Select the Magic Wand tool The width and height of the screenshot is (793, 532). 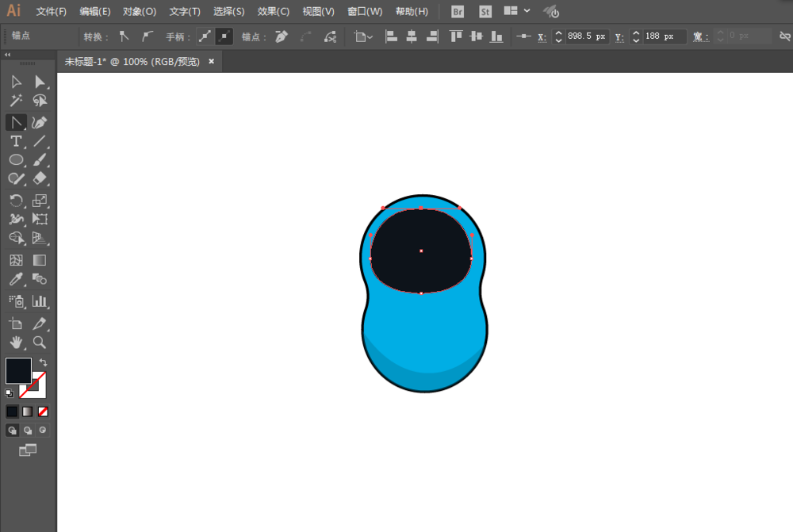[16, 100]
